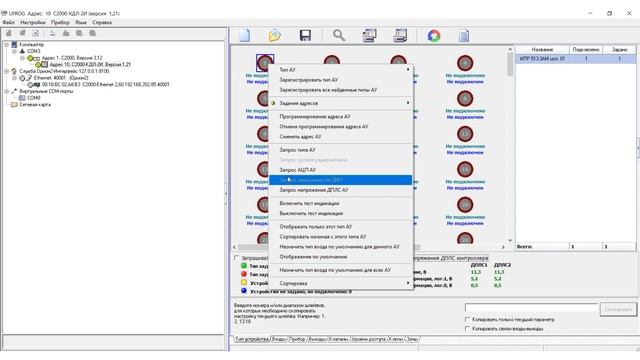Viewport: 640px width, 360px height.
Task: Select 'Ethernet 40001' tree node
Action: [61, 78]
